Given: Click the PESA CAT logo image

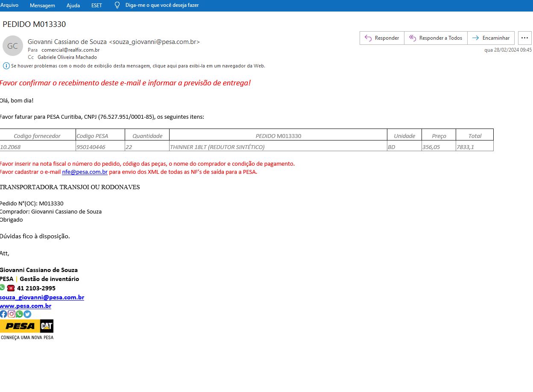Looking at the screenshot, I should pos(26,326).
